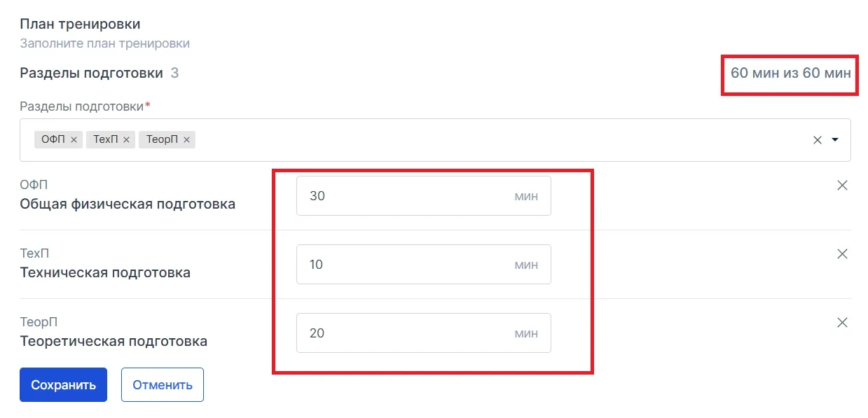Viewport: 868px width, 418px height.
Task: Click the ТеорП minutes field showing 20
Action: [x=423, y=333]
